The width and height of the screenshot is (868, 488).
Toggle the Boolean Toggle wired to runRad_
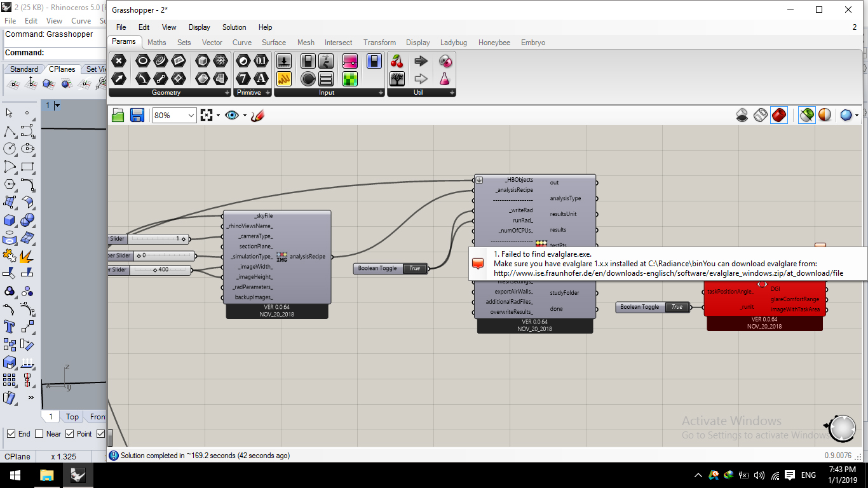390,269
